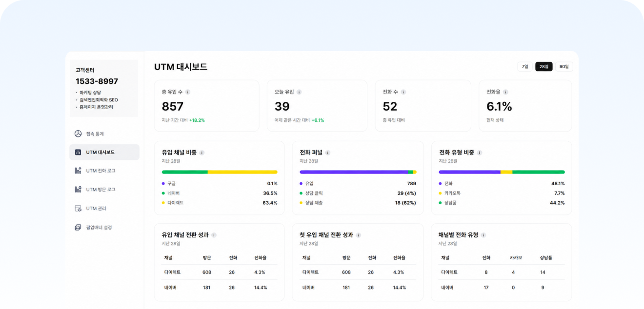
Task: Show info for 전화율 card
Action: tap(505, 92)
